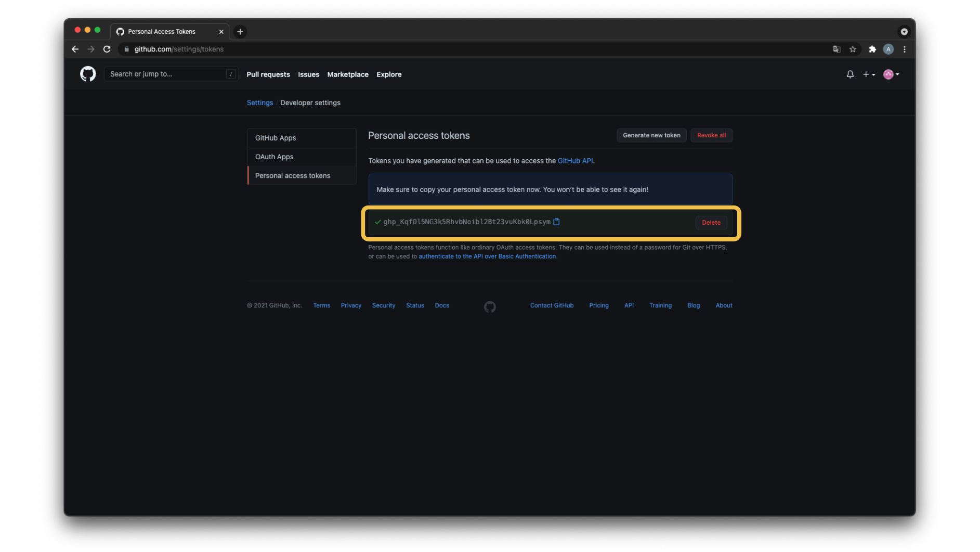Select Personal access tokens in the sidebar
Image resolution: width=980 pixels, height=552 pixels.
point(302,175)
